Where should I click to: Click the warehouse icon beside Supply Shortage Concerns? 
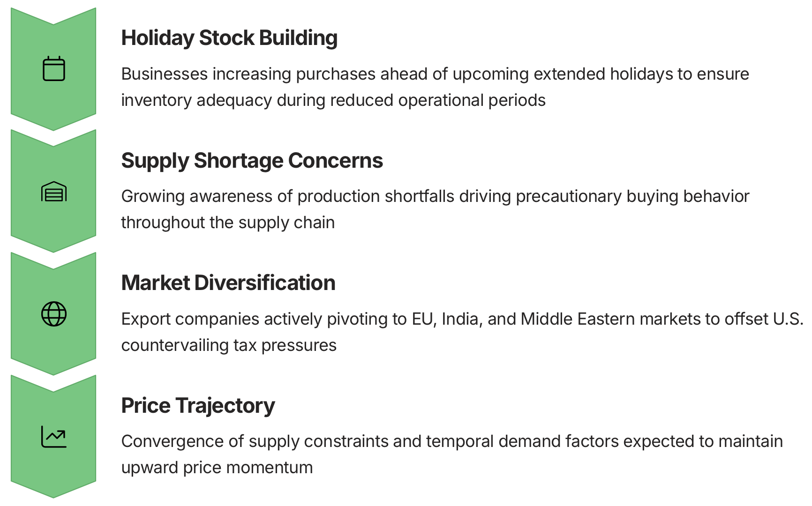pyautogui.click(x=54, y=192)
